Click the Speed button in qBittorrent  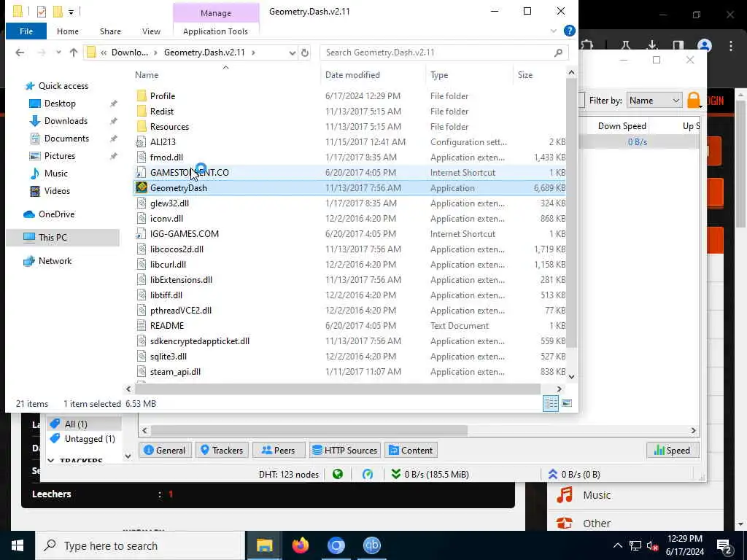click(672, 450)
